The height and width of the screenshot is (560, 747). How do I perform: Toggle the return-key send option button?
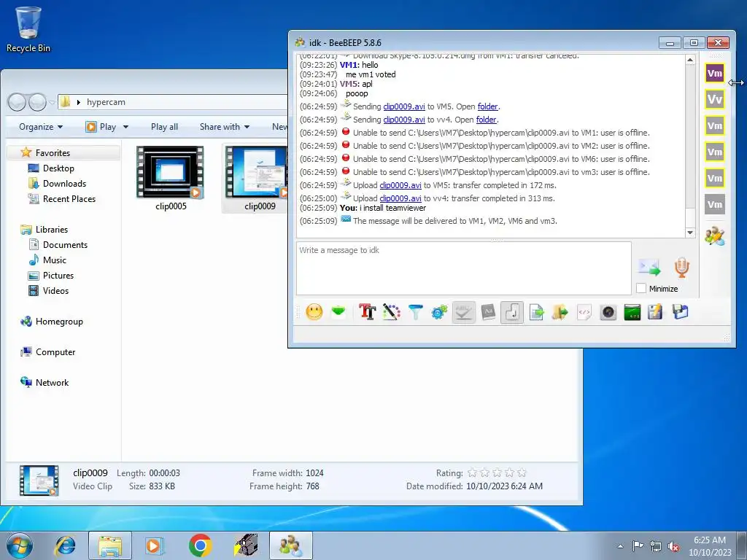512,312
